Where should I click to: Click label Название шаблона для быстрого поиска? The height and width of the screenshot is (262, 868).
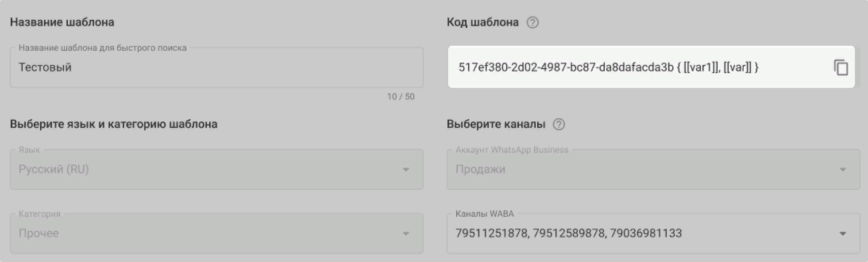[x=103, y=48]
